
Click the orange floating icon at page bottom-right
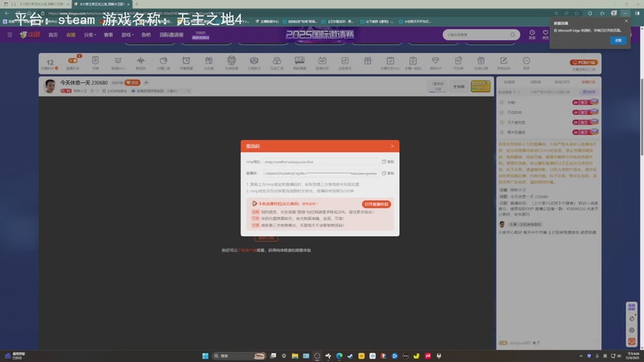[632, 341]
